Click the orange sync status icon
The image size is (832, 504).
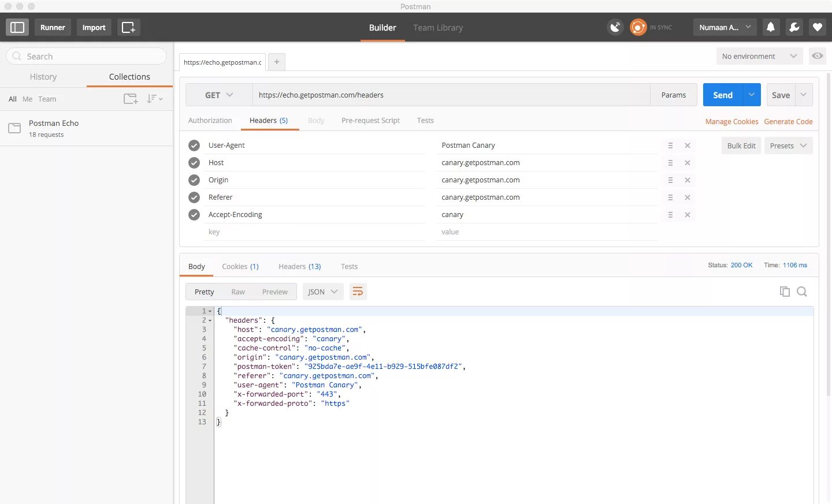638,27
